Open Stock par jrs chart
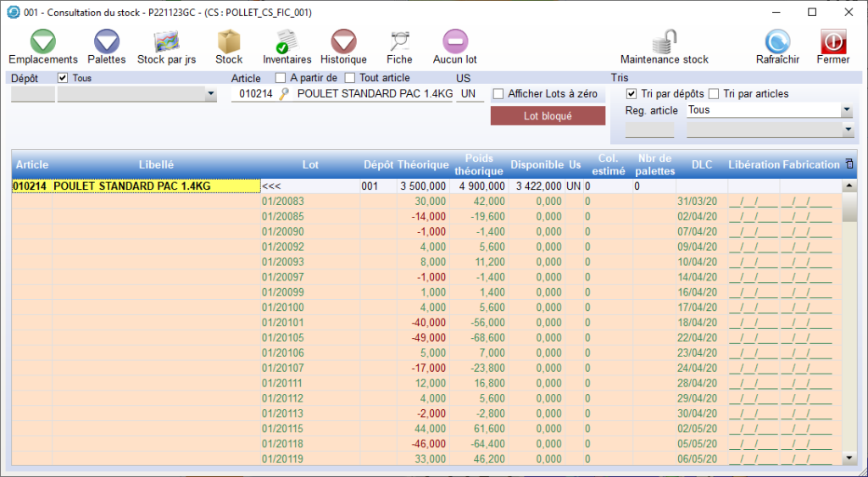The image size is (868, 477). coord(166,42)
